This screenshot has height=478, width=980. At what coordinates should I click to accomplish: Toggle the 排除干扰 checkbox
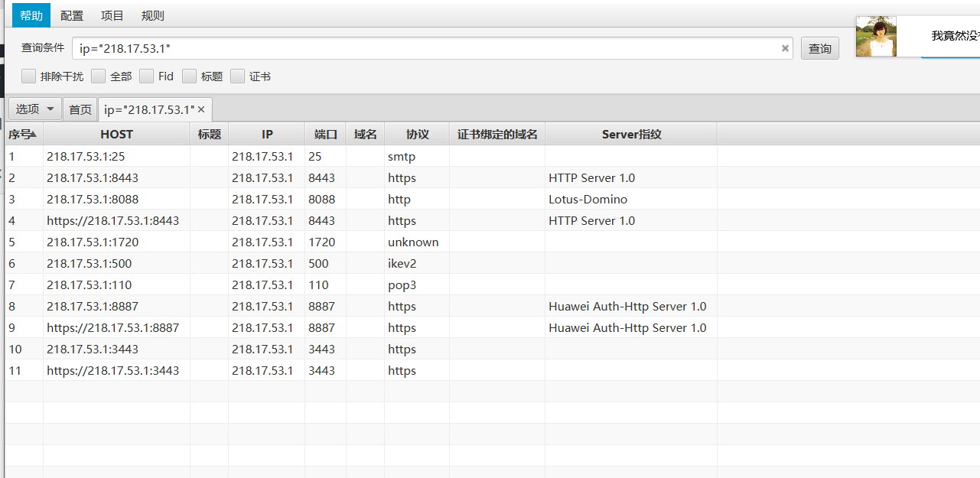(x=28, y=76)
